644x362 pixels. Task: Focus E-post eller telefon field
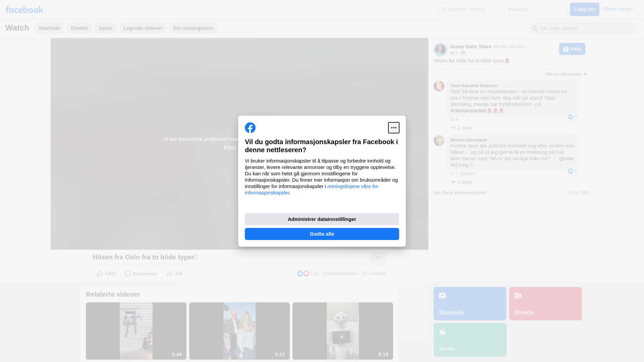[x=470, y=9]
